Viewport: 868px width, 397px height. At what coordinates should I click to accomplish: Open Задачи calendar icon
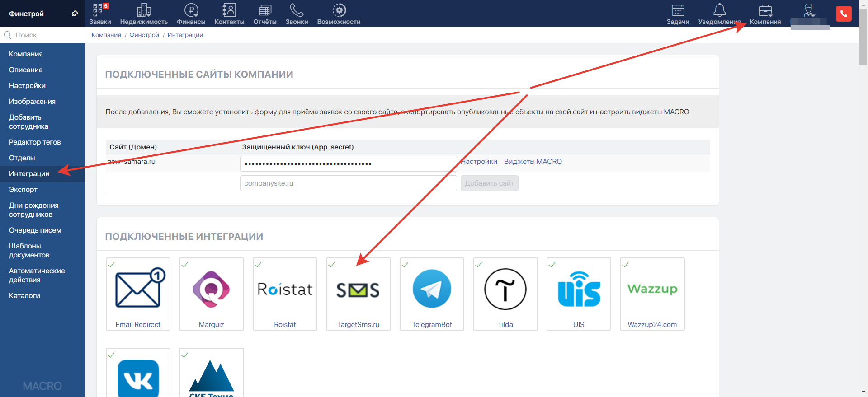click(678, 10)
